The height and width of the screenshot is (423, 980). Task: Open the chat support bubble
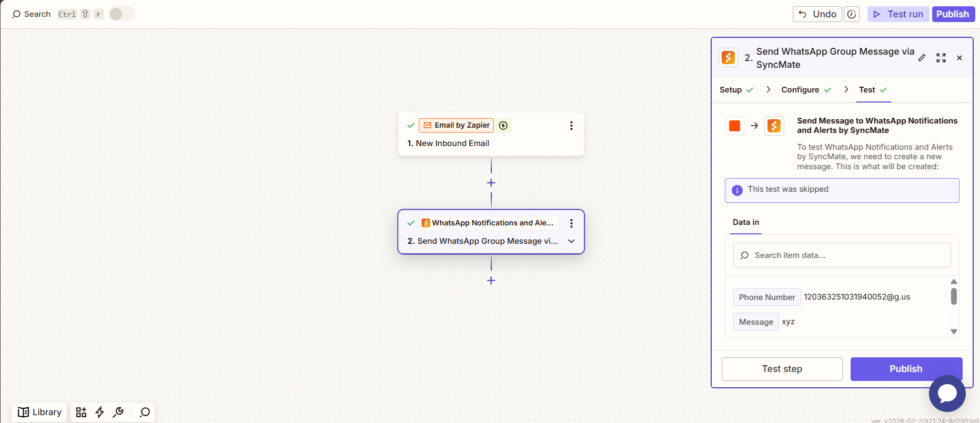pyautogui.click(x=947, y=394)
